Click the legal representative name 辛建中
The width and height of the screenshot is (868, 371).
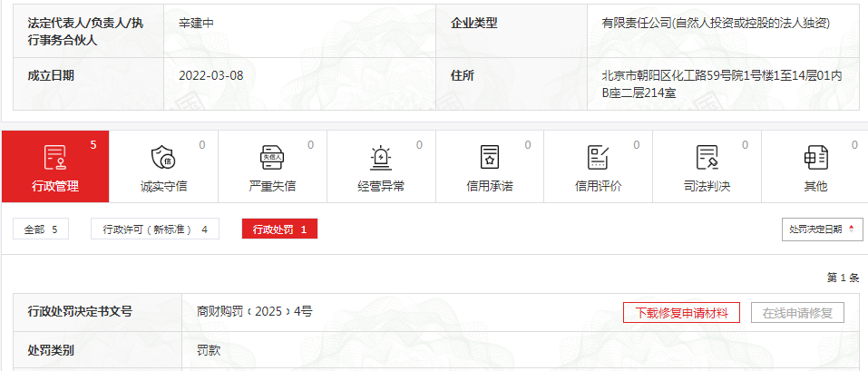(x=196, y=23)
